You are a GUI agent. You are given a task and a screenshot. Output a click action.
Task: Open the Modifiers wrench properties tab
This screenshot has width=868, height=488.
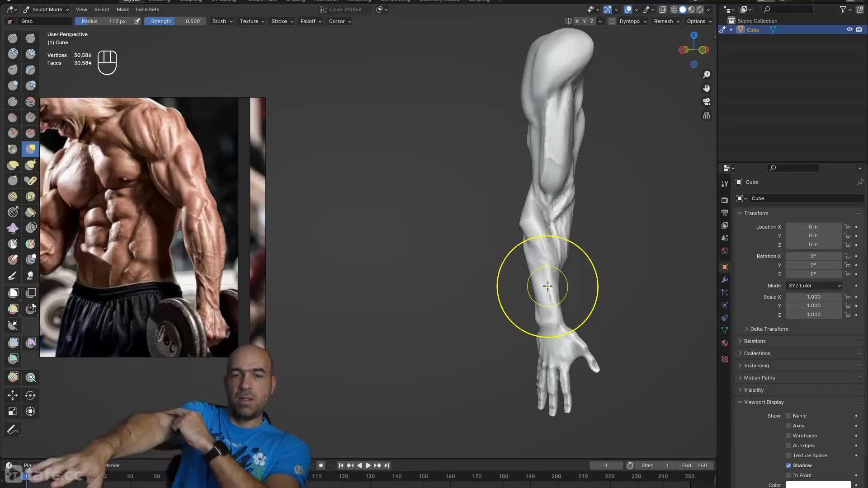(x=725, y=280)
